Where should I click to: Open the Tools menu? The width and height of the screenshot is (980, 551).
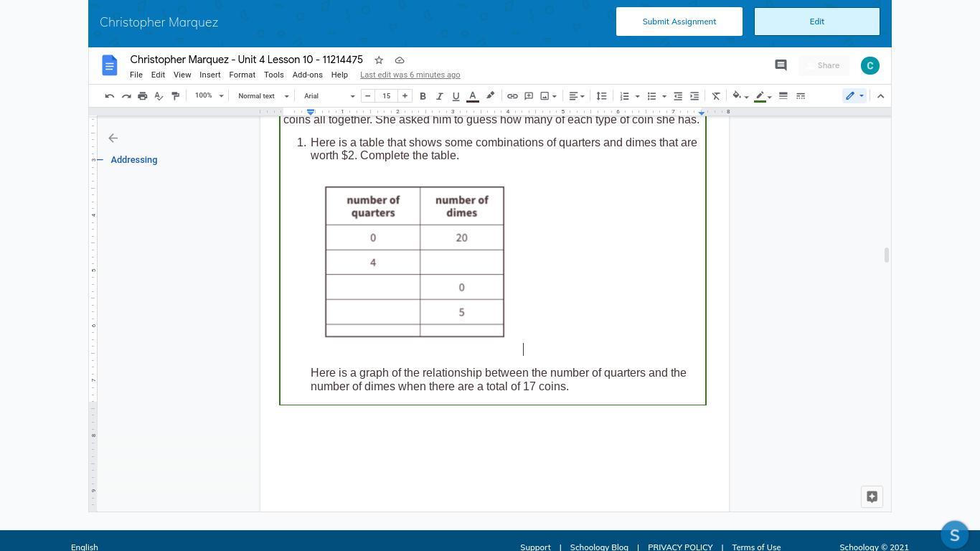point(274,75)
